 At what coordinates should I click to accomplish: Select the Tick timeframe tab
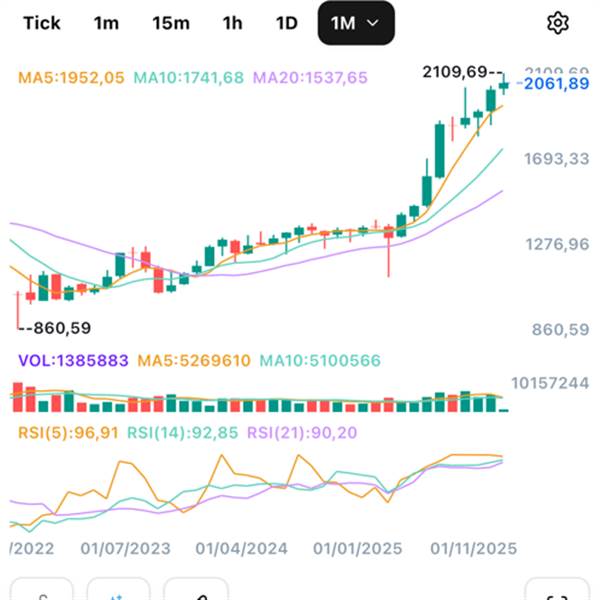41,23
